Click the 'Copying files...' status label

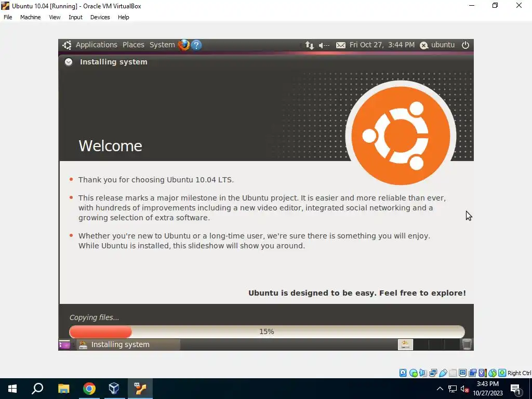[95, 317]
